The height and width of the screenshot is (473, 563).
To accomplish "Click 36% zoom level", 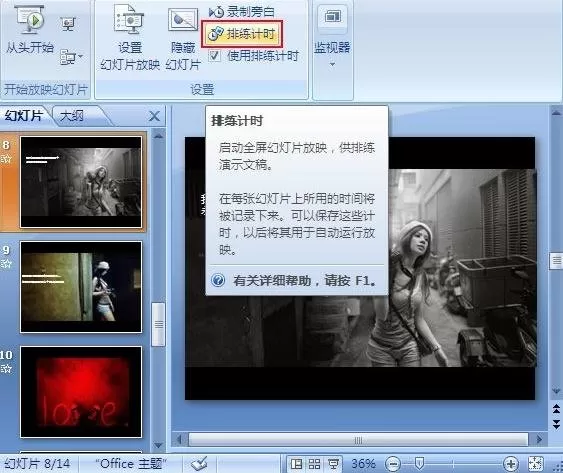I will [363, 464].
